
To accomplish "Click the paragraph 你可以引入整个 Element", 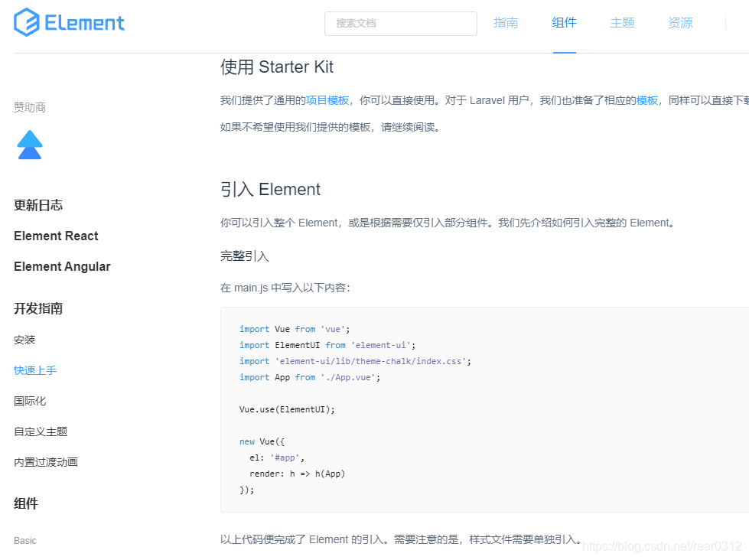I will [x=448, y=223].
